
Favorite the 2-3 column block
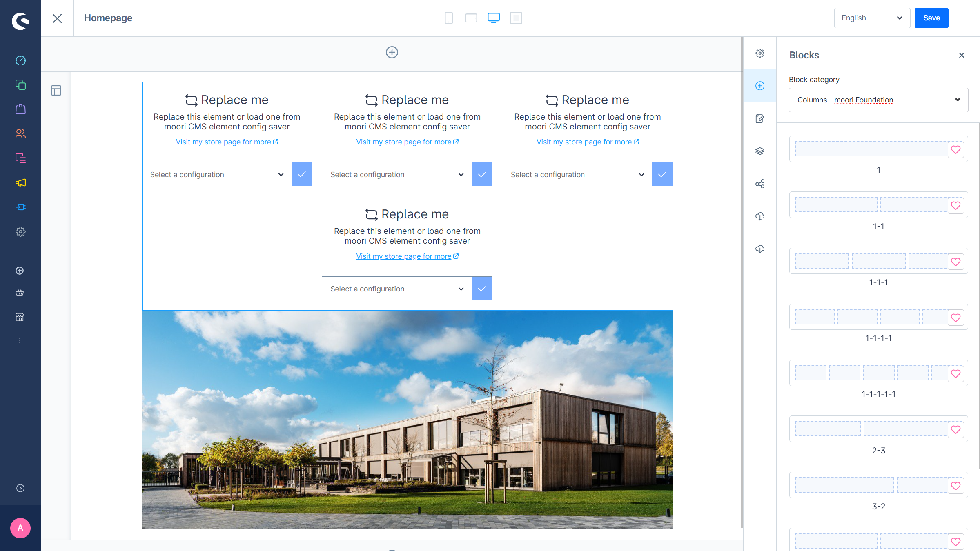point(955,429)
